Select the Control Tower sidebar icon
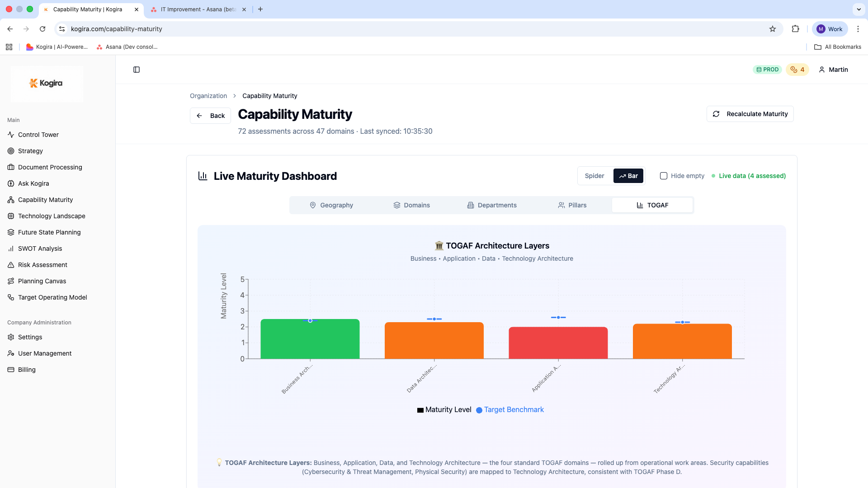The height and width of the screenshot is (488, 868). tap(11, 135)
